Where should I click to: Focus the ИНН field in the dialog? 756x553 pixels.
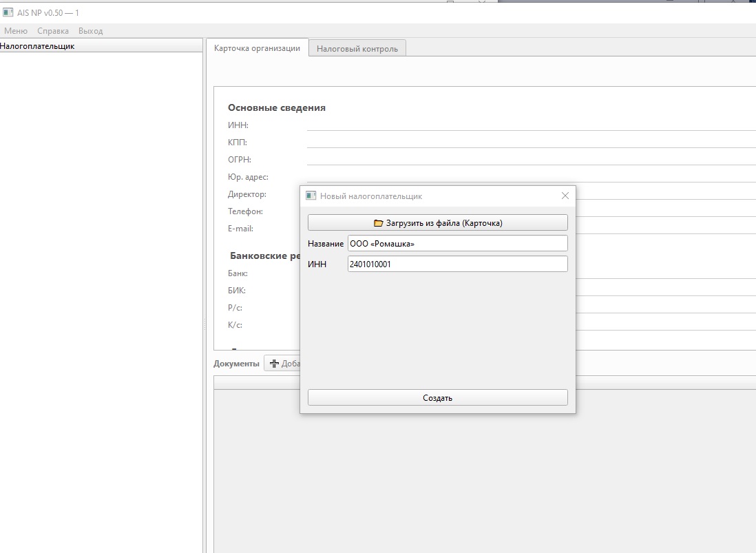(457, 264)
